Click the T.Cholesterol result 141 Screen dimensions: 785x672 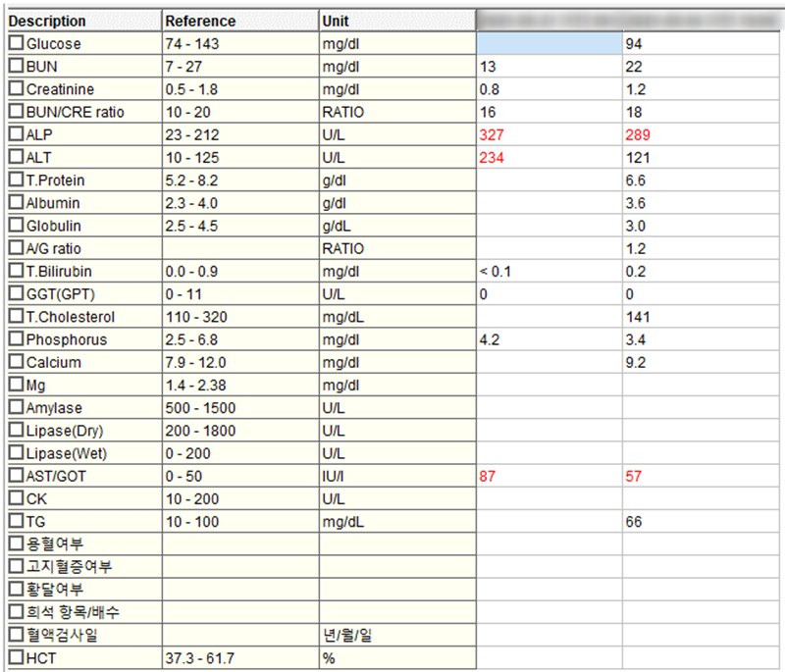click(638, 317)
